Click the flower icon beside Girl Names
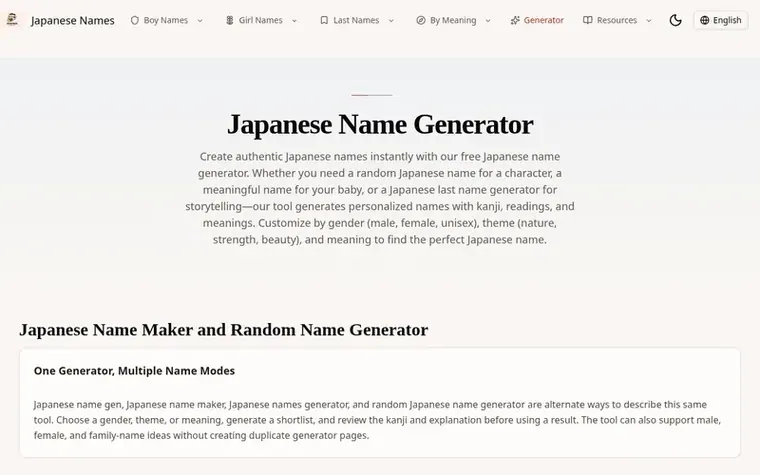The height and width of the screenshot is (475, 760). pos(230,20)
